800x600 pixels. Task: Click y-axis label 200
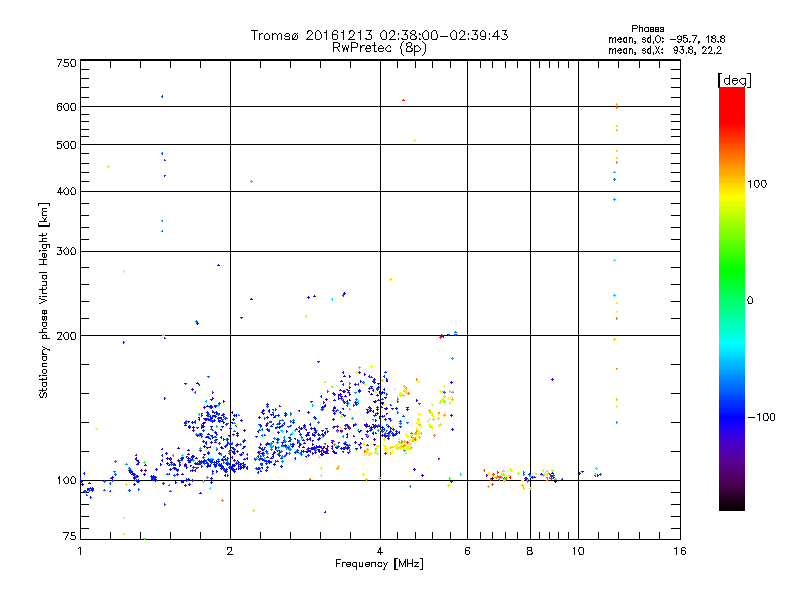click(66, 336)
